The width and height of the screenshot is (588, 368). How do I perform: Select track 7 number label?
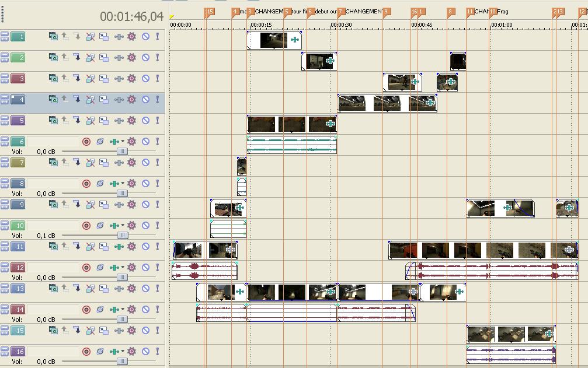18,162
